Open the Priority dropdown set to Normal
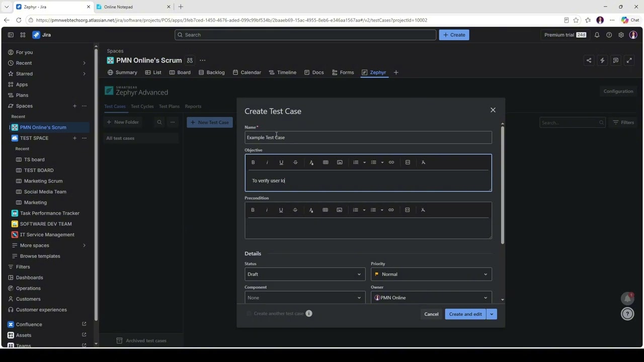The height and width of the screenshot is (362, 644). 431,274
